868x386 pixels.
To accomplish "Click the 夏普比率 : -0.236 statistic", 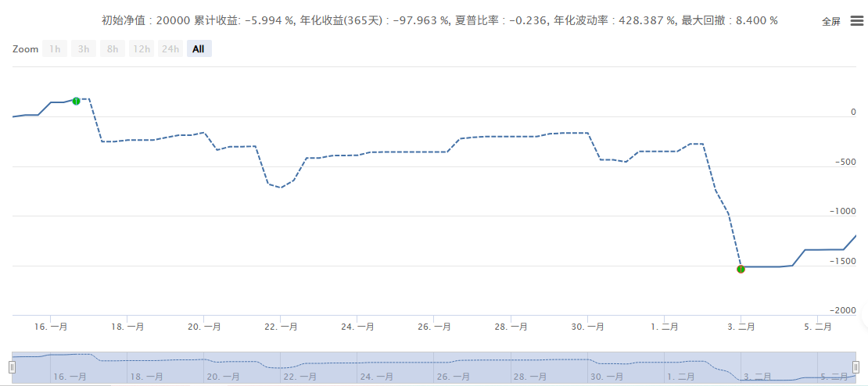I will click(x=501, y=21).
